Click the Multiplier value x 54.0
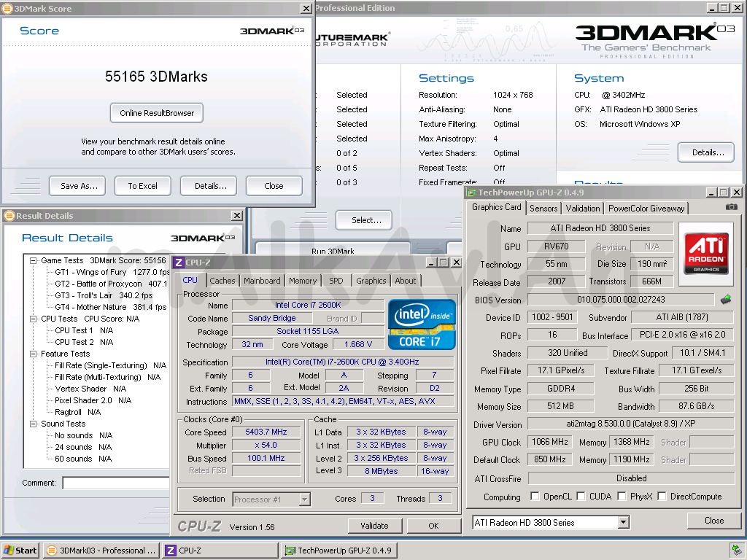 click(x=266, y=446)
